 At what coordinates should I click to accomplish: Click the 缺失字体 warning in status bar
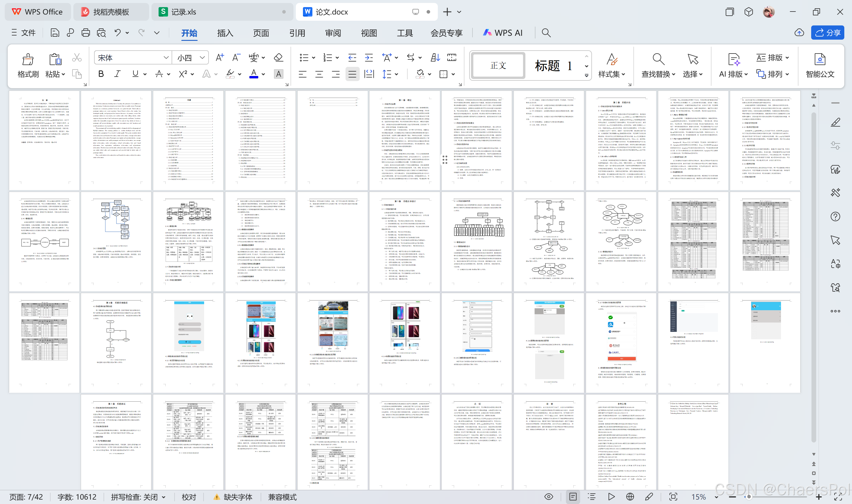[x=233, y=497]
